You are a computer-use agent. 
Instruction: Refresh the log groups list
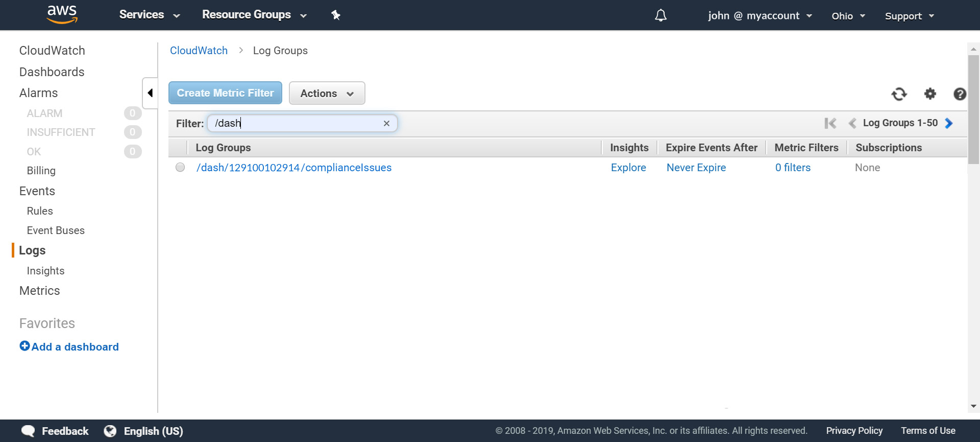(899, 94)
